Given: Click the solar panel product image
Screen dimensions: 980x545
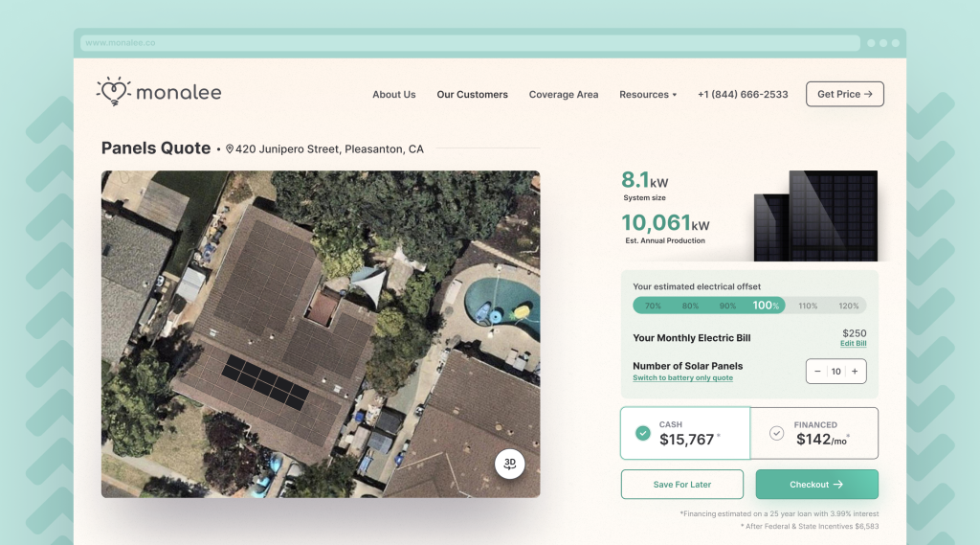Looking at the screenshot, I should pos(816,216).
